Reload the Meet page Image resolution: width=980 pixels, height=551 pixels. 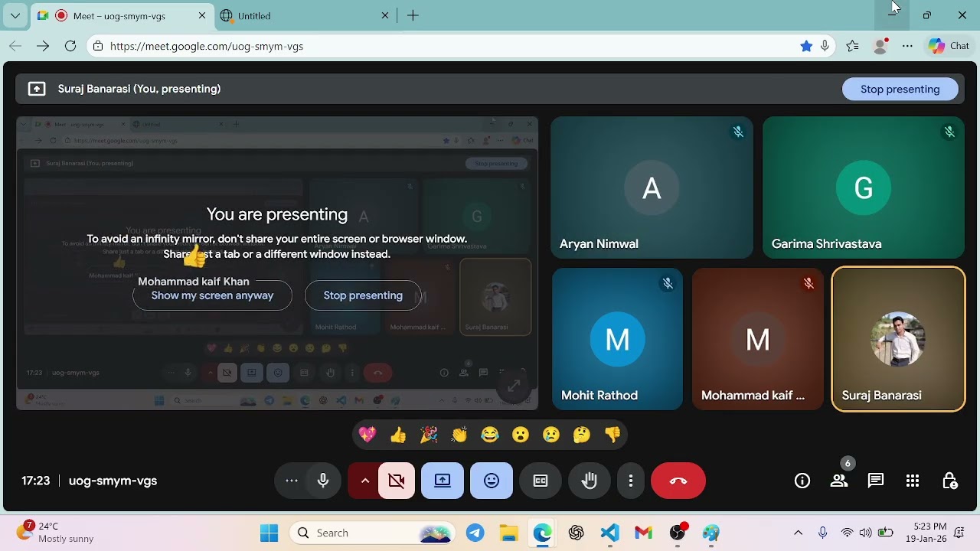(70, 46)
